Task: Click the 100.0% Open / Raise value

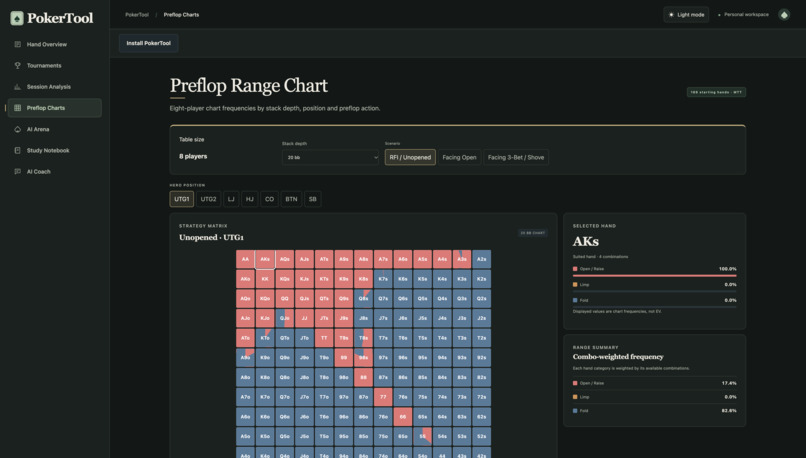Action: 727,269
